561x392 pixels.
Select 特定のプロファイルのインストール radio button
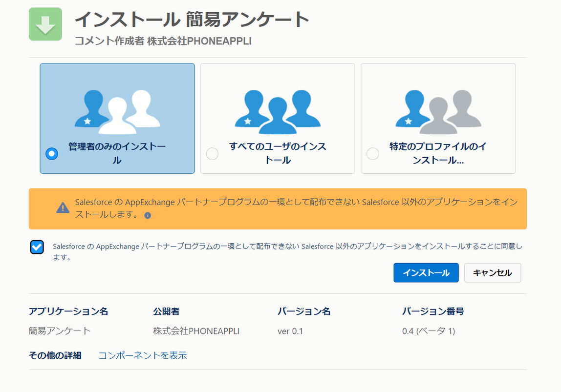pos(373,154)
